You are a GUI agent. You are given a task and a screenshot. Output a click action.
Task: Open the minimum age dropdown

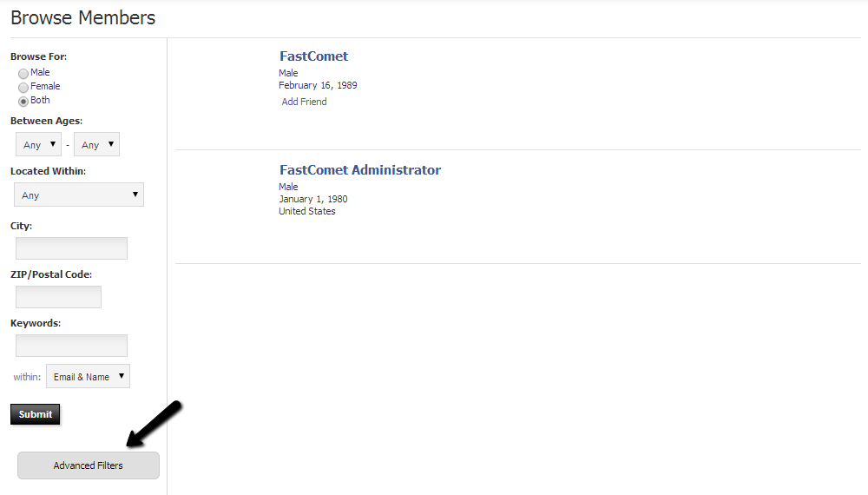pos(38,145)
